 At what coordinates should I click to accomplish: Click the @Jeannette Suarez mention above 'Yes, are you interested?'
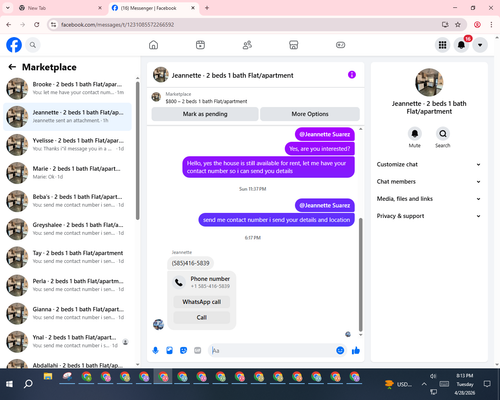325,134
